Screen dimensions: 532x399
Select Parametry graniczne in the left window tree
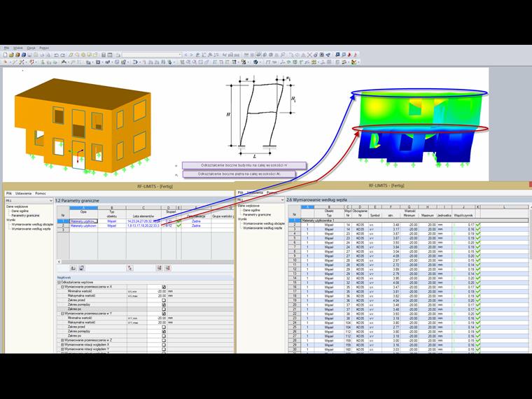click(x=25, y=215)
